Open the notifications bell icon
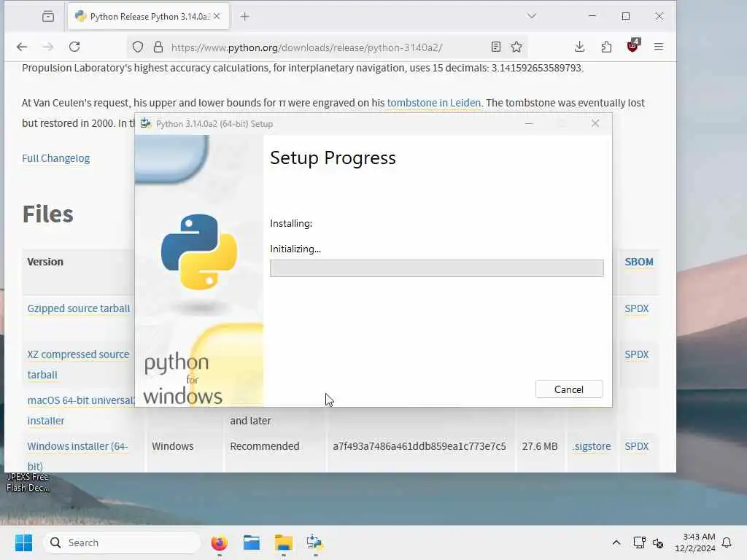The image size is (747, 560). (x=727, y=542)
